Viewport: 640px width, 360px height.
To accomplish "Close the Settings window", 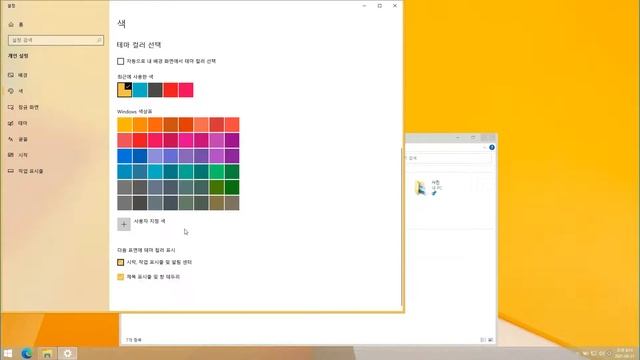I will point(395,6).
